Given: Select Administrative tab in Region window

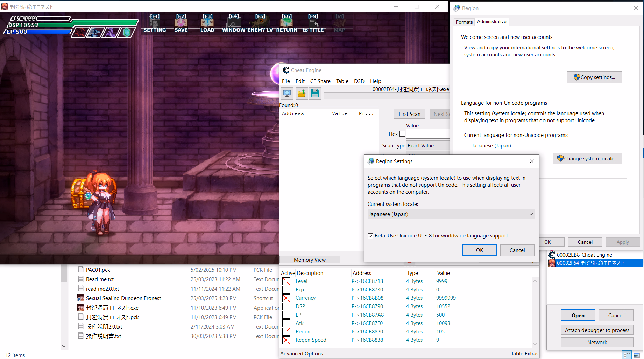Looking at the screenshot, I should coord(491,21).
